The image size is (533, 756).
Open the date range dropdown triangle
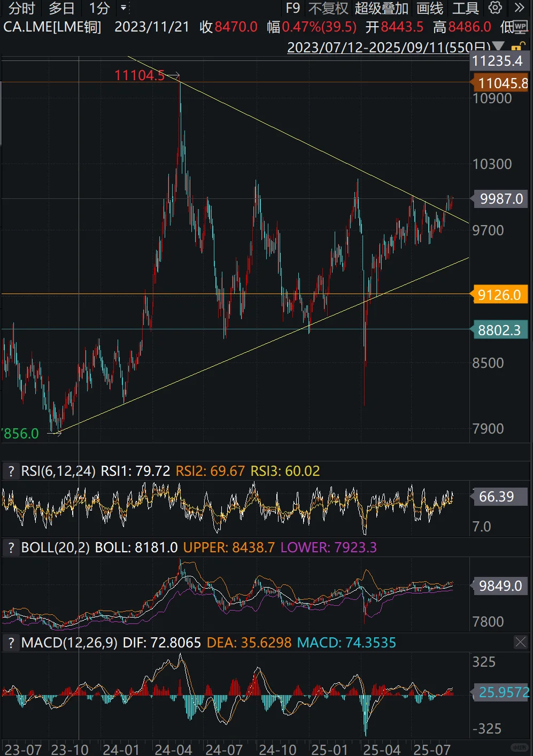click(498, 47)
